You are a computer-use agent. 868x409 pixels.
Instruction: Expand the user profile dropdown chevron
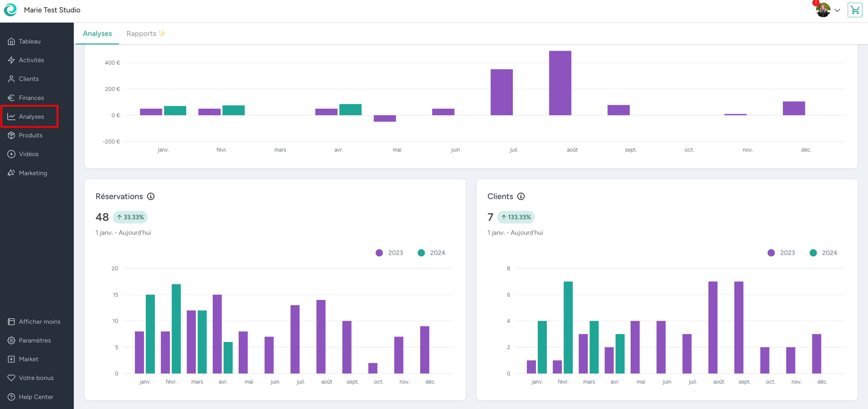coord(837,10)
